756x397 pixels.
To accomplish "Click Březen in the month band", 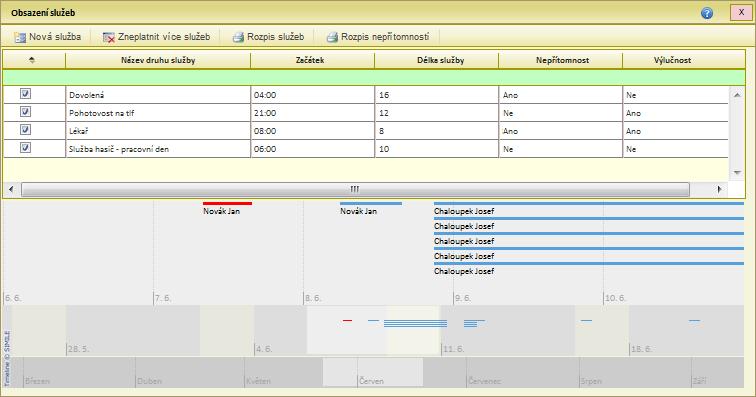I will point(38,381).
